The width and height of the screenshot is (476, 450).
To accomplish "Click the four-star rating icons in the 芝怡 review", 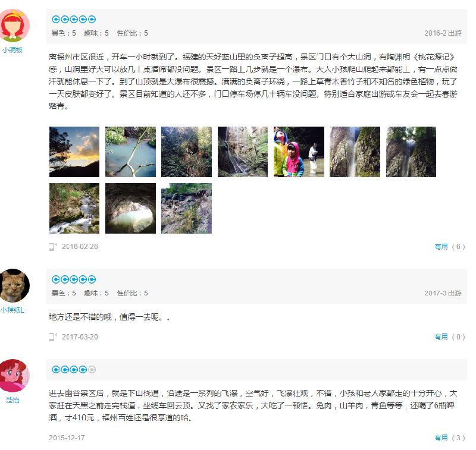I will point(74,369).
